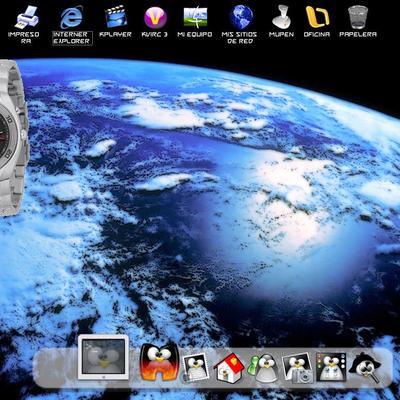Click the wristwatch clock widget
The width and height of the screenshot is (400, 400).
[13, 138]
